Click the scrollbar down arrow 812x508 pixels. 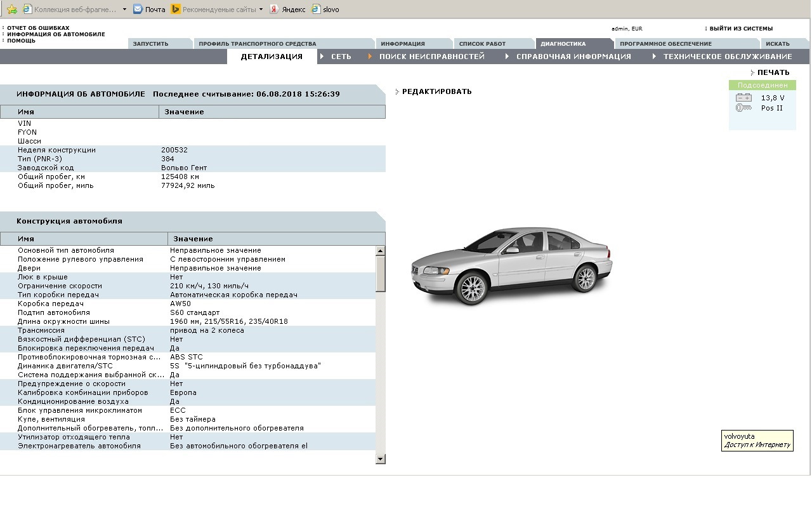[381, 458]
